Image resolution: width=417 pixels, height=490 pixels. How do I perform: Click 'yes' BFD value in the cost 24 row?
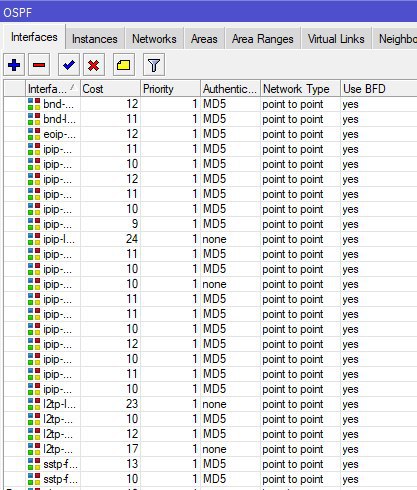click(x=350, y=239)
